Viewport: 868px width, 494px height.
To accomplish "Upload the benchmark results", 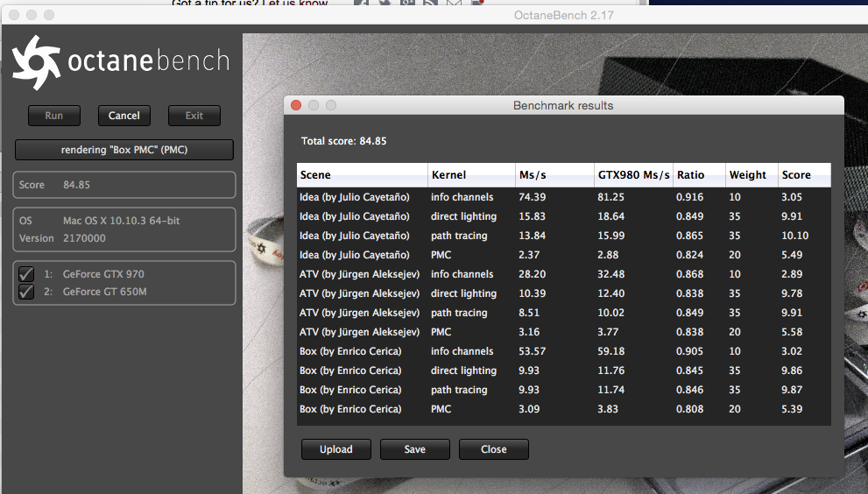I will pos(336,449).
